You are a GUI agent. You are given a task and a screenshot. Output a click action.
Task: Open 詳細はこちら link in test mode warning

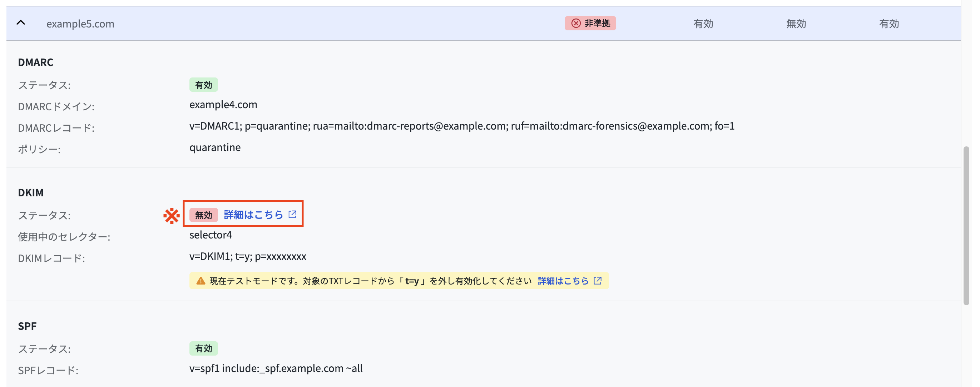click(563, 281)
